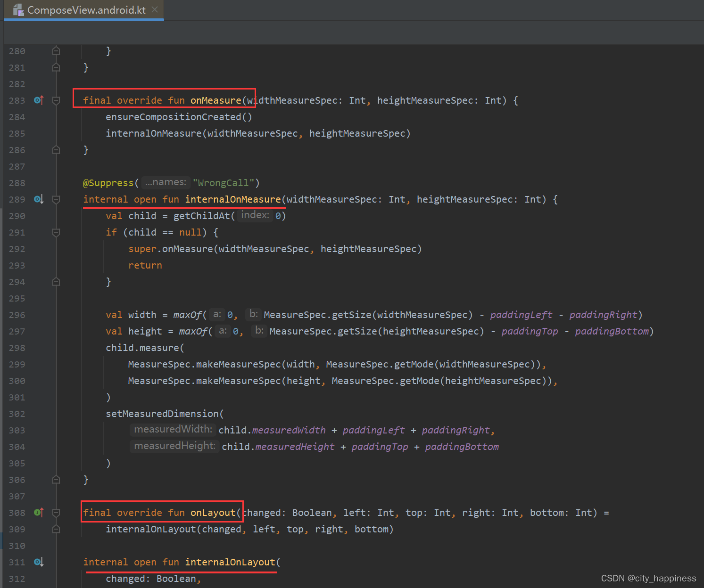Click paddingLeft on line 296
The width and height of the screenshot is (704, 588).
(521, 315)
